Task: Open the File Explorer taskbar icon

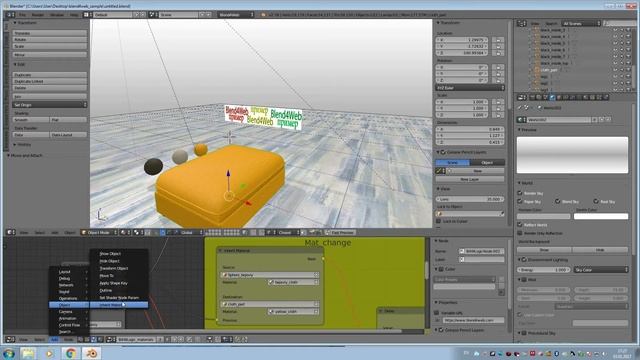Action: point(28,353)
